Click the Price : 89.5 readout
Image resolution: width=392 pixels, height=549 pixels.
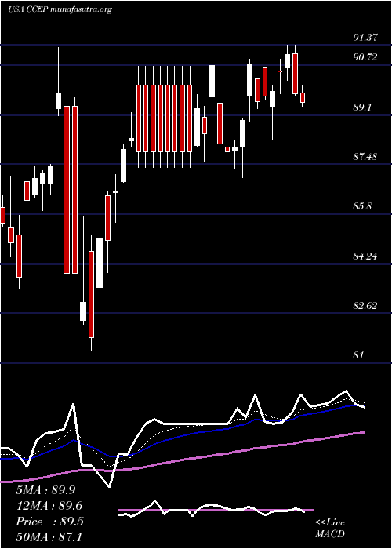click(49, 522)
